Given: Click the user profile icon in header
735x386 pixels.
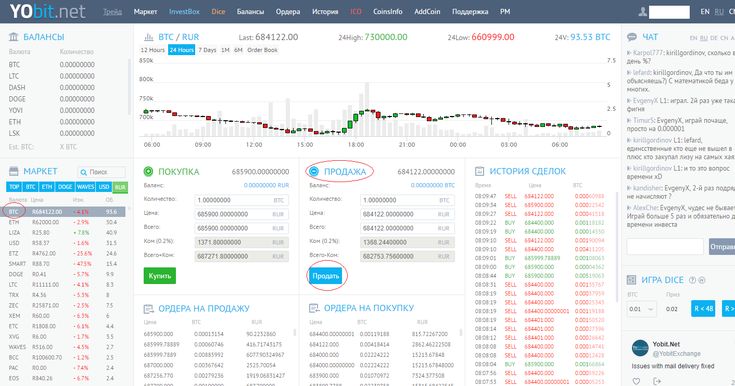Looking at the screenshot, I should tap(643, 12).
